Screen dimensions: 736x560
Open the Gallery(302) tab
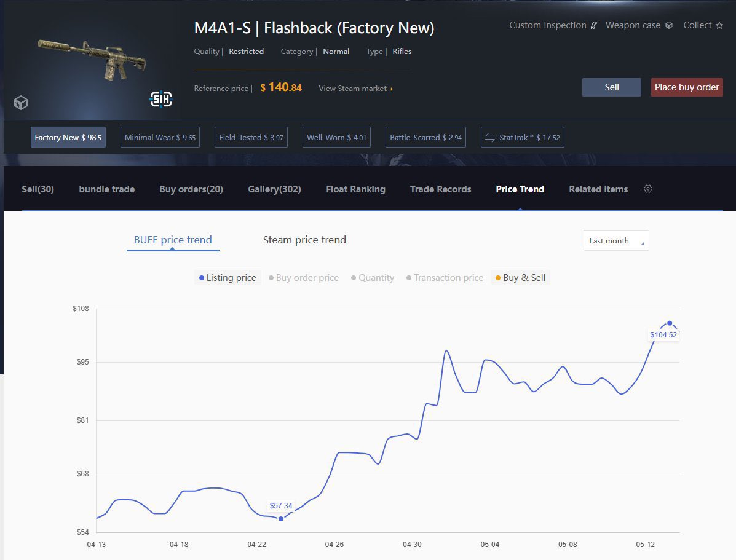pos(275,189)
